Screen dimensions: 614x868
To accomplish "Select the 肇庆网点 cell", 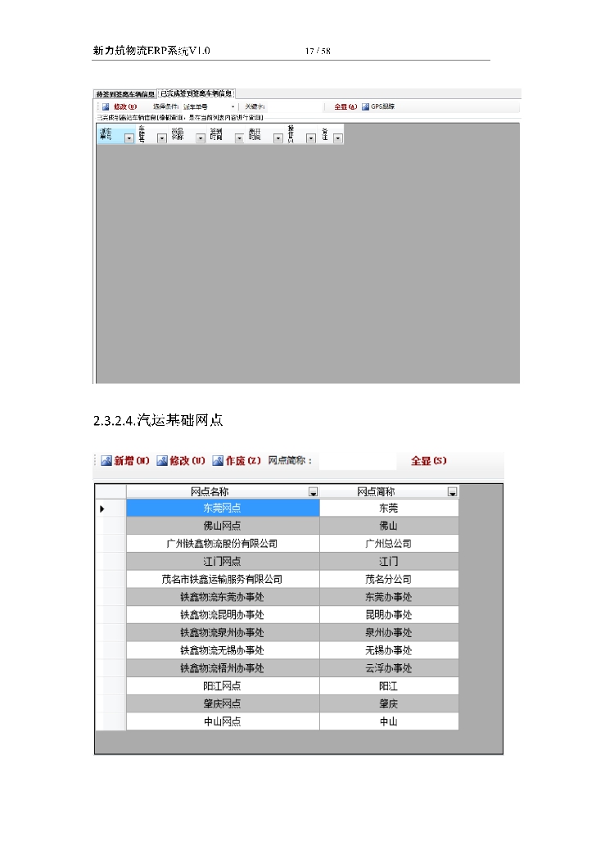I will tap(223, 703).
